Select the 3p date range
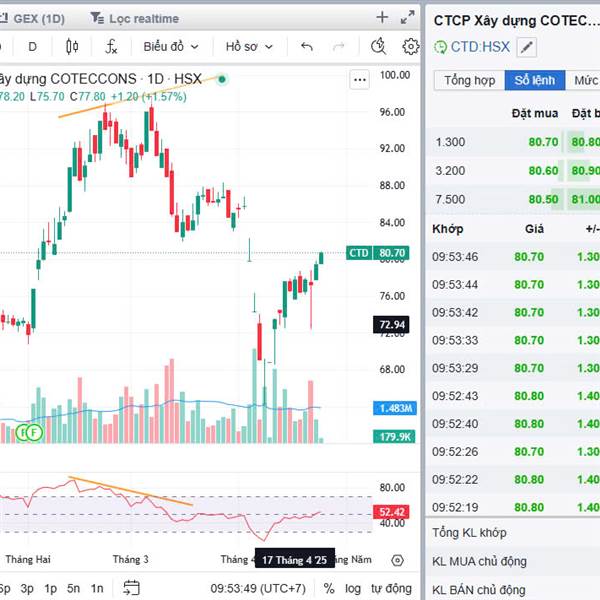 [x=27, y=588]
